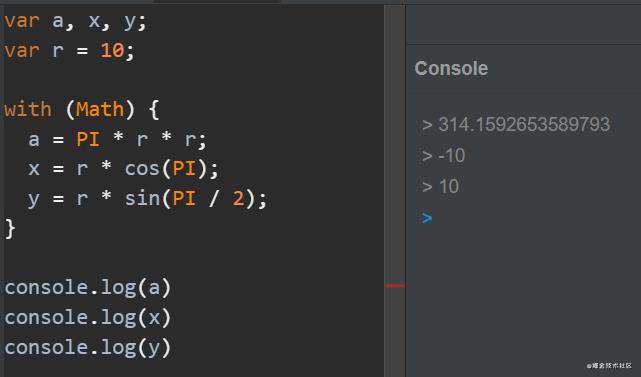The width and height of the screenshot is (641, 377).
Task: Click the 'a = PI * r * r;' line
Action: point(117,139)
